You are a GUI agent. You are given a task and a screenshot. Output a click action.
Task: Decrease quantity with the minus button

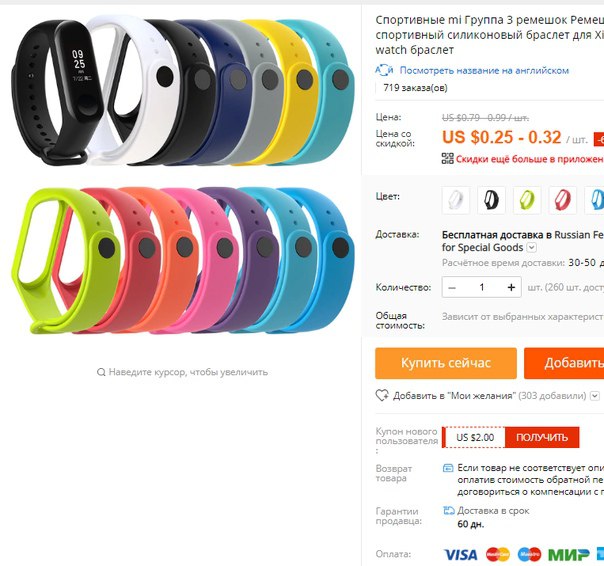coord(452,287)
